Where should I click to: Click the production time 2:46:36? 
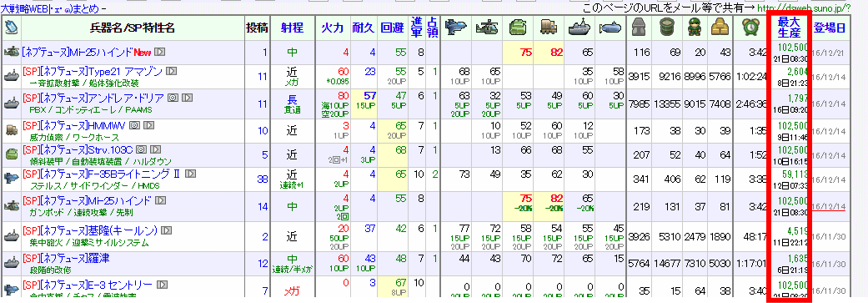[751, 104]
